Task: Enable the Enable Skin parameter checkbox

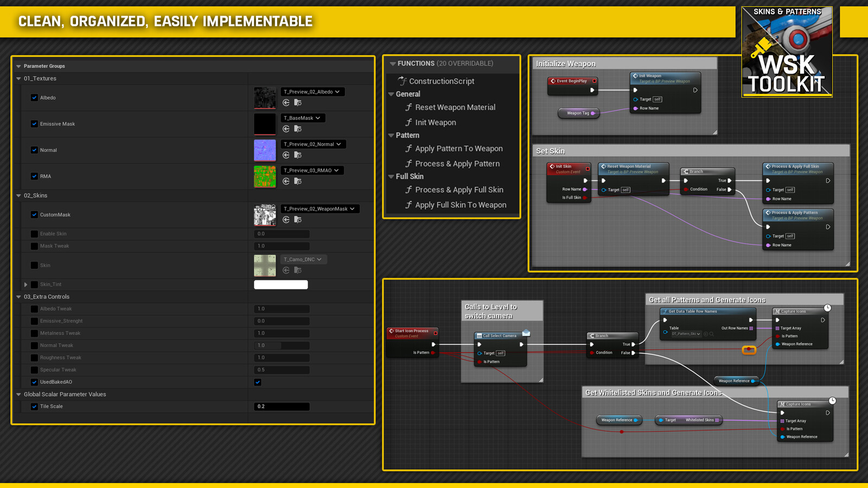Action: 34,234
